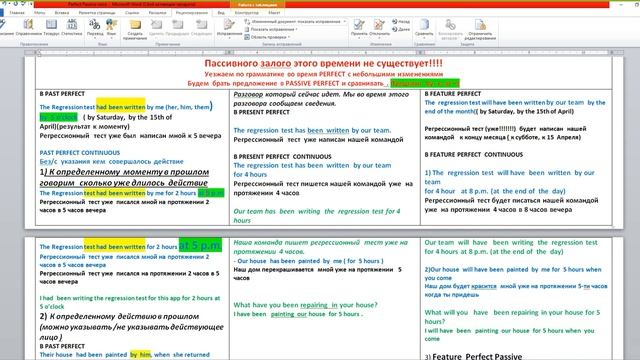The width and height of the screenshot is (640, 360).
Task: Open the Перевод translate menu
Action: (95, 28)
